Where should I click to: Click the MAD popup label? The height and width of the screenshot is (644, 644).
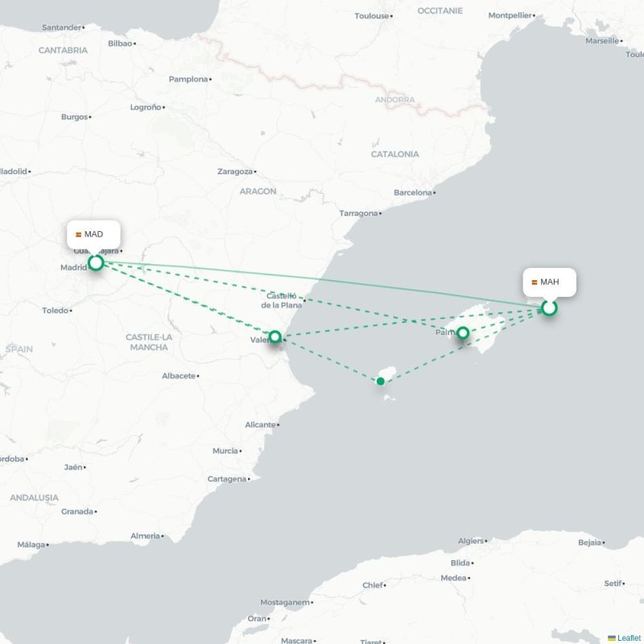93,234
